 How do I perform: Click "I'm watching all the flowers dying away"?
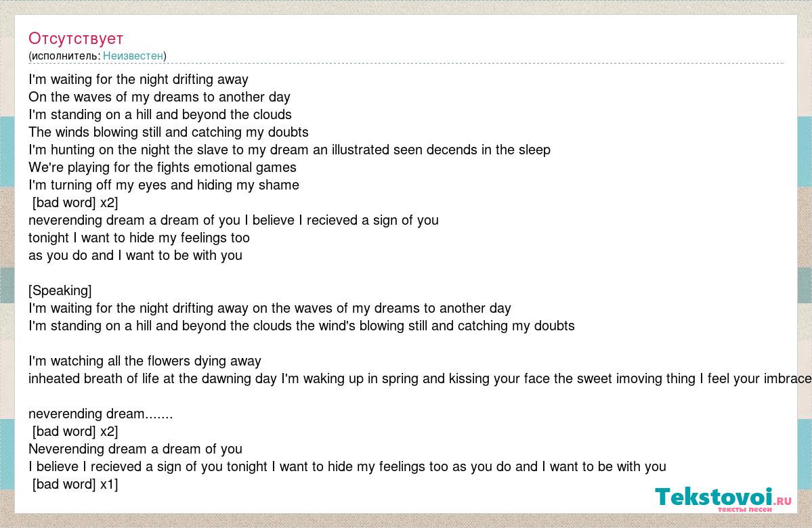click(x=145, y=361)
